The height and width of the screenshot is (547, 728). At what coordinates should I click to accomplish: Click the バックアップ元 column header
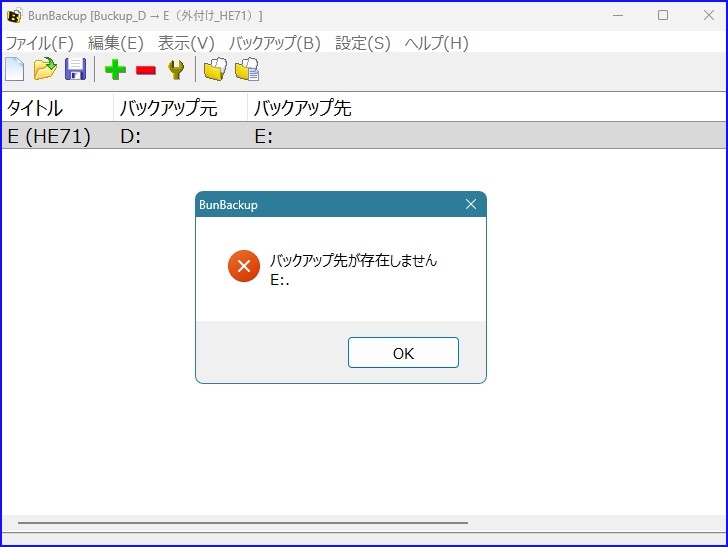point(181,108)
